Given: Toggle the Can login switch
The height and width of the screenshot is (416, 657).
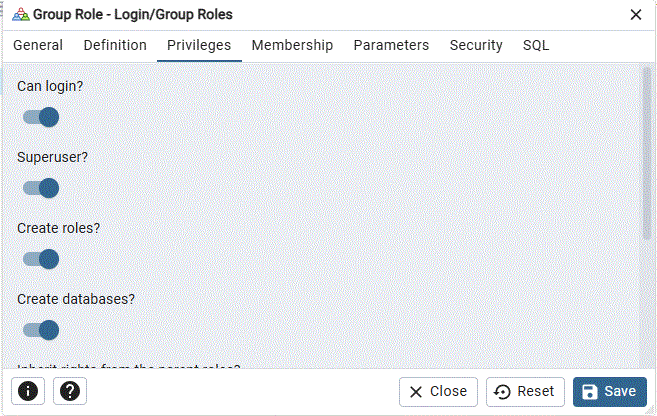Looking at the screenshot, I should click(41, 118).
